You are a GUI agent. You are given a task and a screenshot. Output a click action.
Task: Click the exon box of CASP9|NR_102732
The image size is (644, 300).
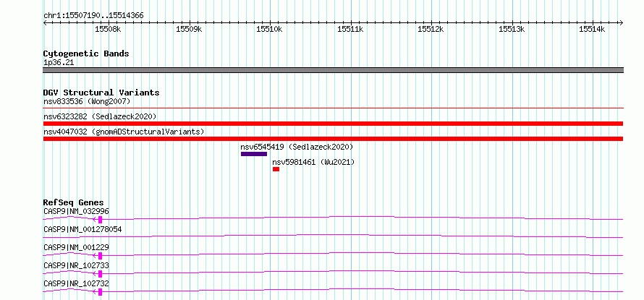100,292
